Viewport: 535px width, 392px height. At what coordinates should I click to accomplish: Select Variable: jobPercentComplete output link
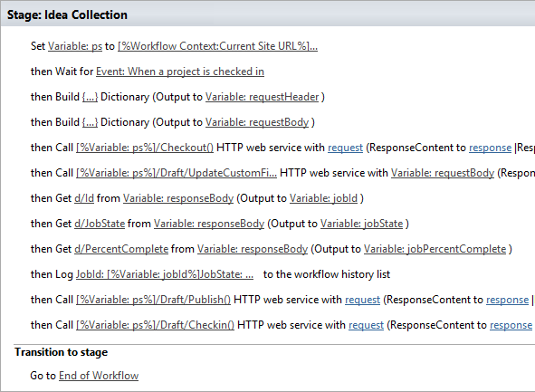(x=435, y=249)
